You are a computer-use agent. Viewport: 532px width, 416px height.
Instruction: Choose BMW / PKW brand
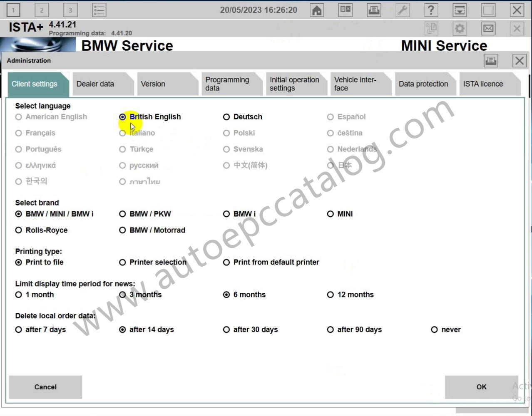coord(145,214)
